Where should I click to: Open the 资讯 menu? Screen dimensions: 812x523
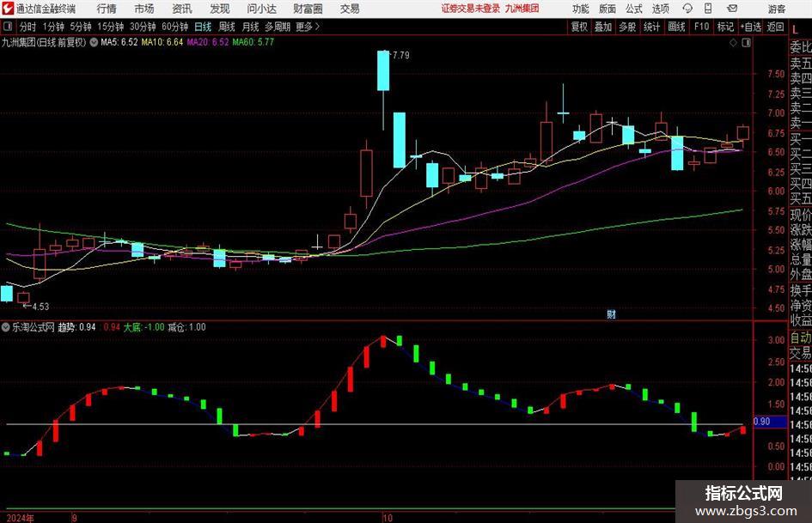pyautogui.click(x=182, y=9)
